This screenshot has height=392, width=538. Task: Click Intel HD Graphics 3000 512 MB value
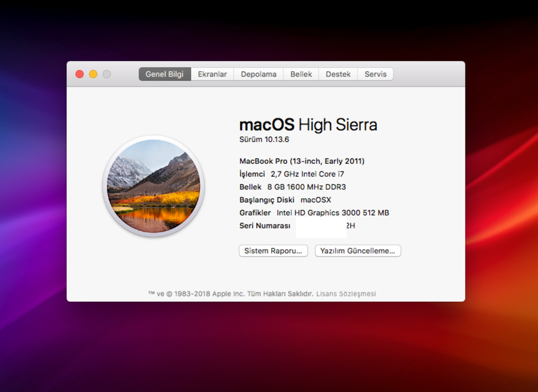pos(333,213)
